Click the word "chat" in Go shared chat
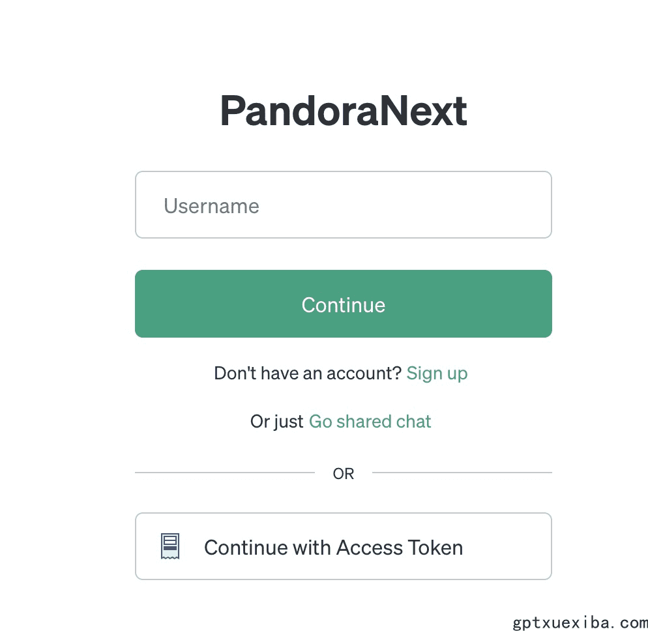 click(414, 422)
